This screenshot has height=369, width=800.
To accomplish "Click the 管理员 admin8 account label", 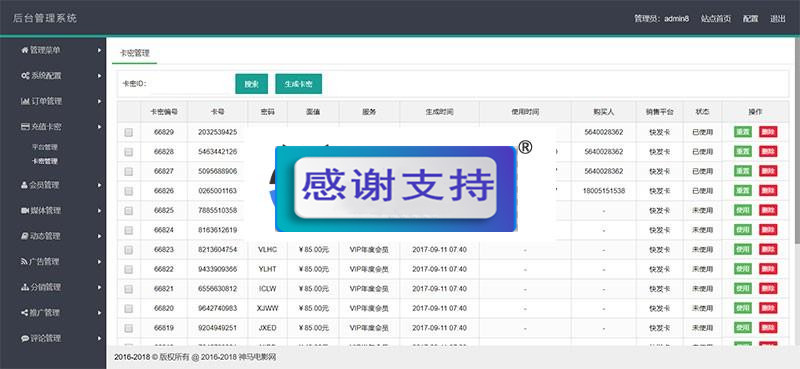I will (x=661, y=19).
